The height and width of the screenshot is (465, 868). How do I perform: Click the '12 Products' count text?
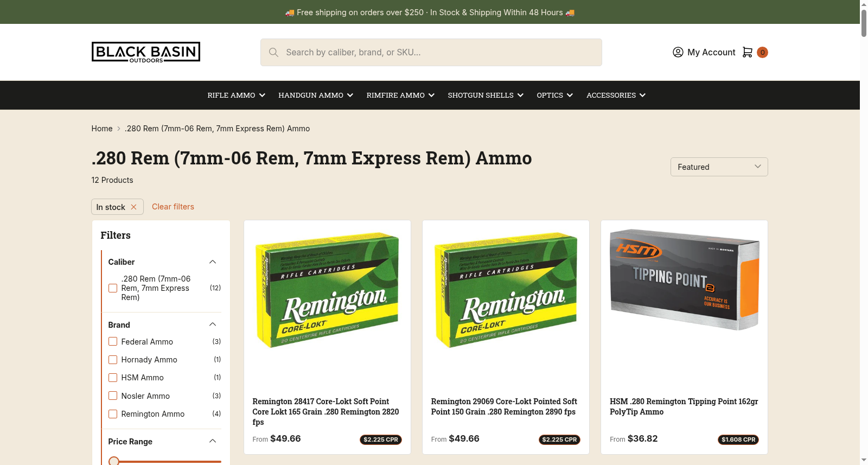[112, 180]
